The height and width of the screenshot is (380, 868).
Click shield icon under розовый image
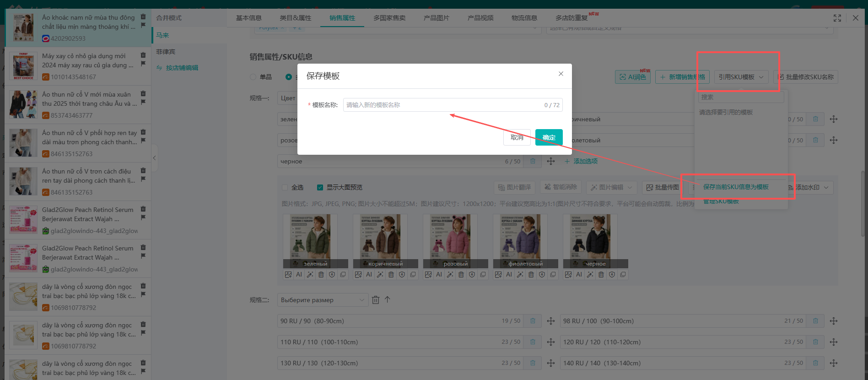coord(472,275)
